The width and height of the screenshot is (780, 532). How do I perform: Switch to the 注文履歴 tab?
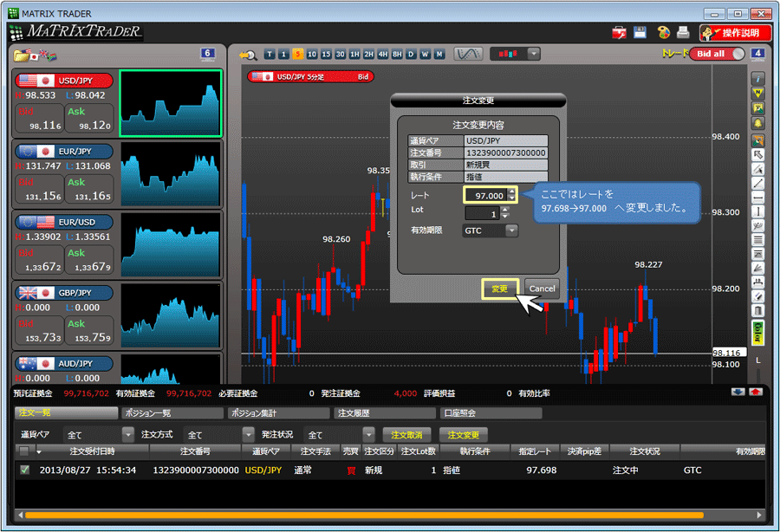coord(386,412)
